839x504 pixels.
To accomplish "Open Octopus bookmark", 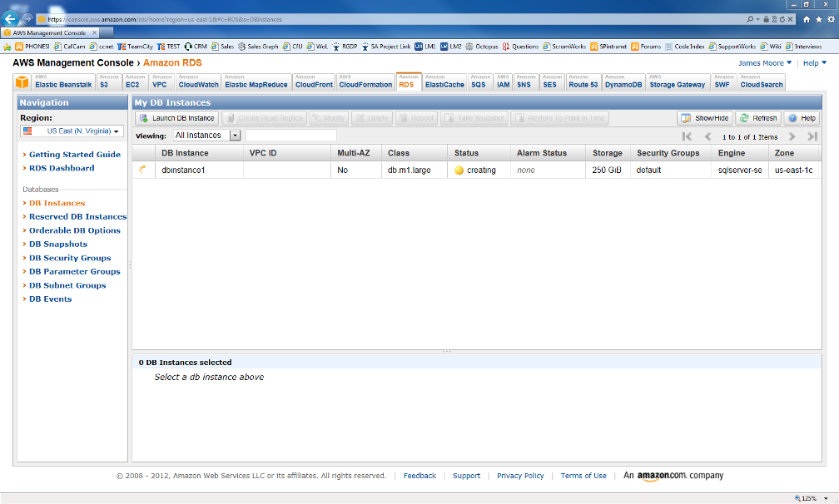I will tap(482, 47).
